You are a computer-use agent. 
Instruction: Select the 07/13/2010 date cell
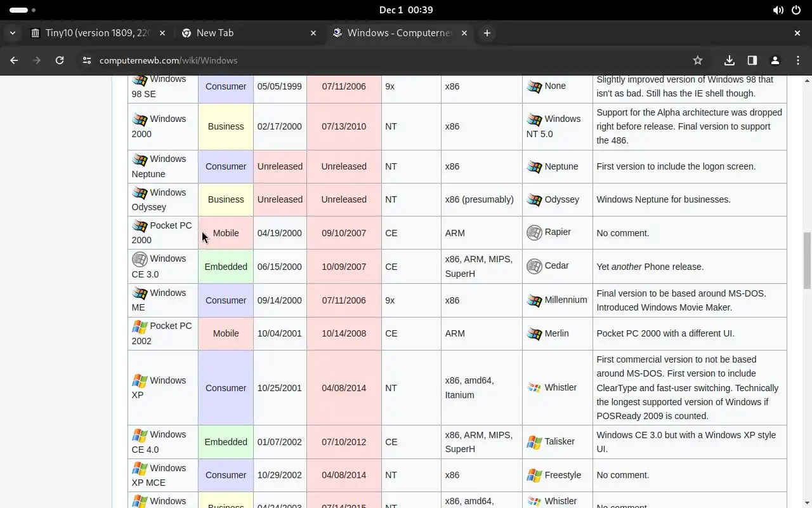pos(344,126)
